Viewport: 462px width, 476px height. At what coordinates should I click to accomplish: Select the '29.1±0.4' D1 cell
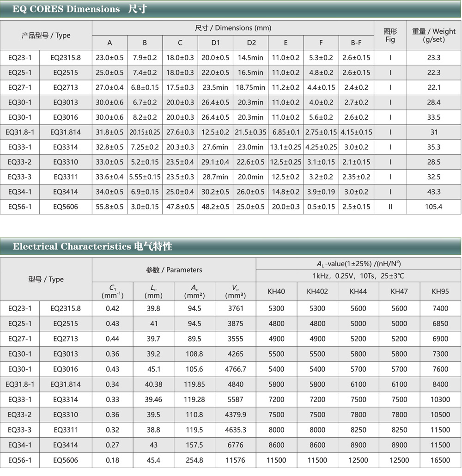(x=215, y=162)
